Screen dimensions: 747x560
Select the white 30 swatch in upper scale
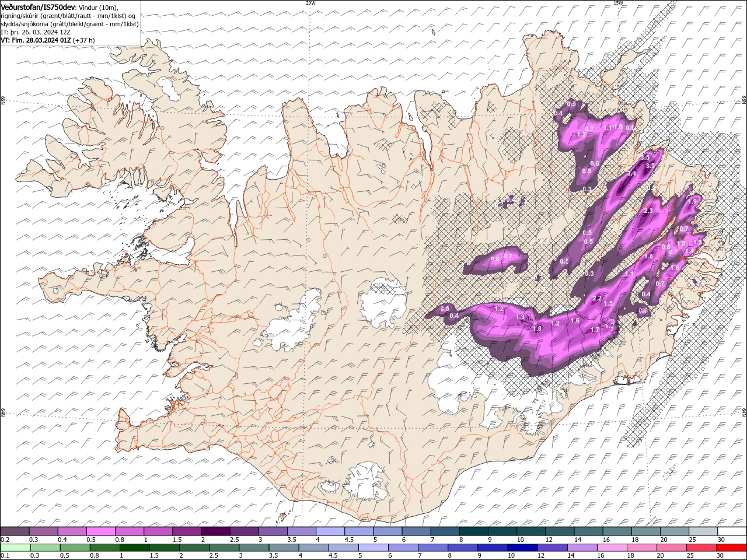click(x=731, y=531)
